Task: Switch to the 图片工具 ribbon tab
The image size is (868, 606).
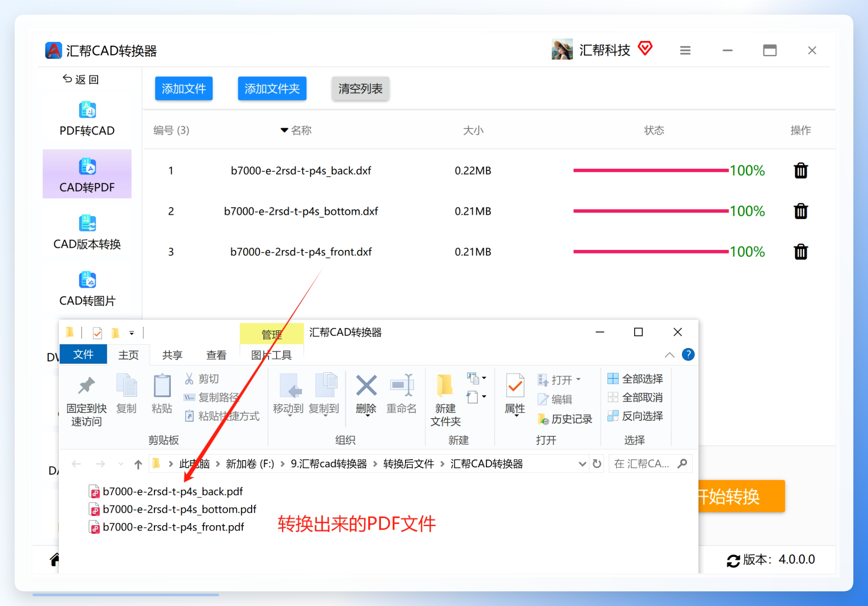Action: (271, 355)
